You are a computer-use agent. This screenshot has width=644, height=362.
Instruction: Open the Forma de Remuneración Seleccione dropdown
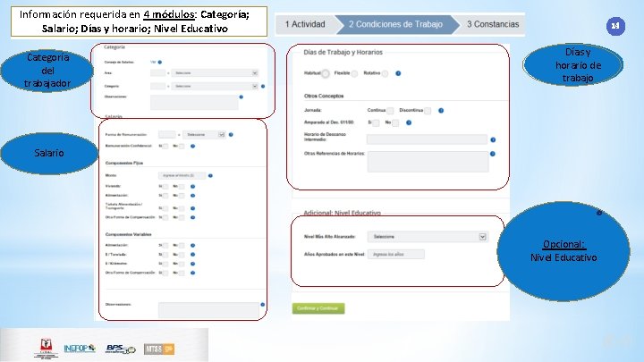point(204,135)
